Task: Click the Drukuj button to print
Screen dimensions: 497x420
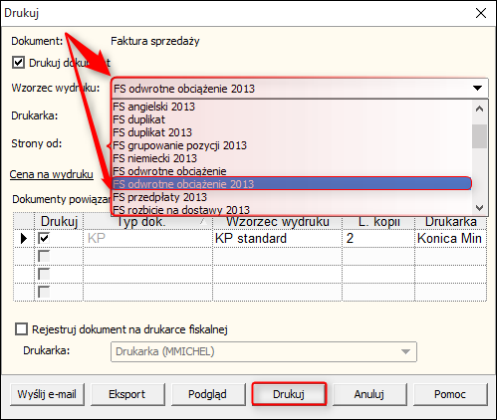Action: point(289,394)
